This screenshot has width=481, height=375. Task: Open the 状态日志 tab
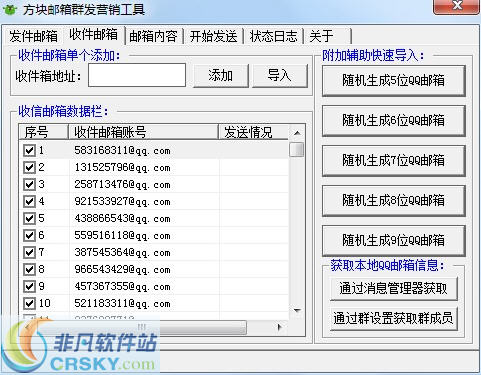[273, 36]
